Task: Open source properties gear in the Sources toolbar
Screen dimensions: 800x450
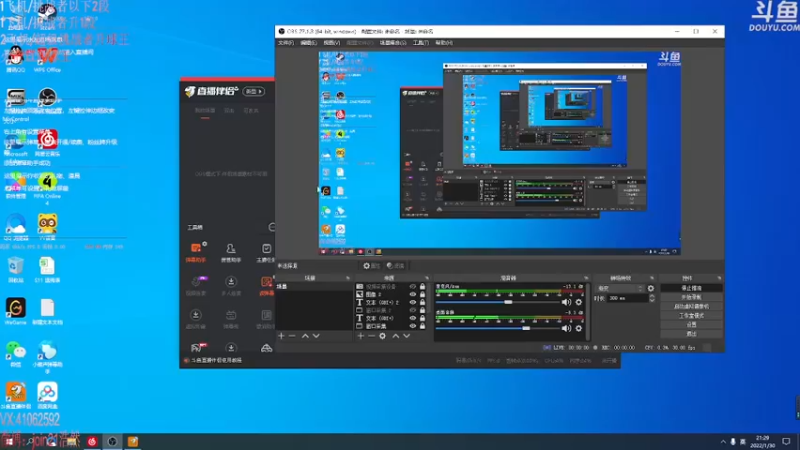Action: 382,336
